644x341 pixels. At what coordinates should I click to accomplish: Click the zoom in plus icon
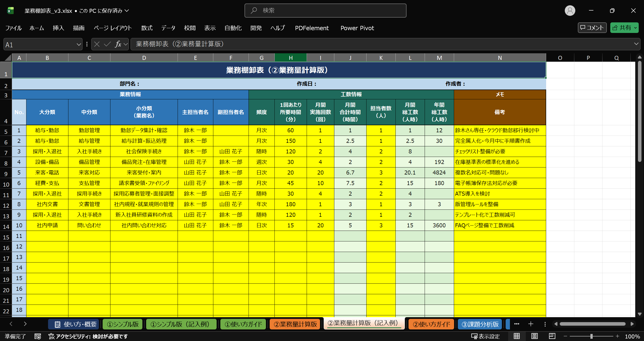point(617,336)
